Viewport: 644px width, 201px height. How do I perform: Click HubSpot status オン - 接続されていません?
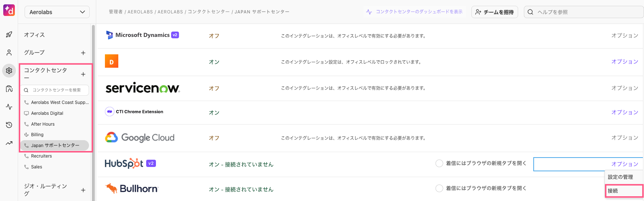tap(241, 164)
